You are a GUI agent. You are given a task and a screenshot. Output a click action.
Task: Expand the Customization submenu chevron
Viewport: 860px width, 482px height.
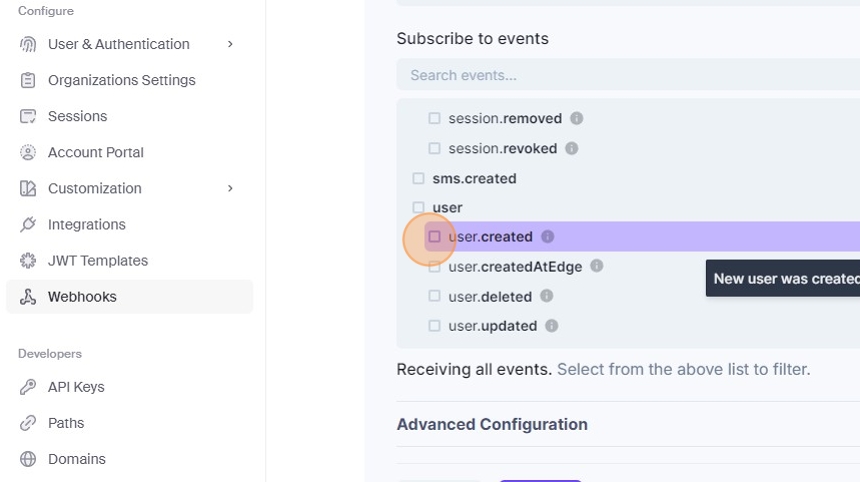230,188
